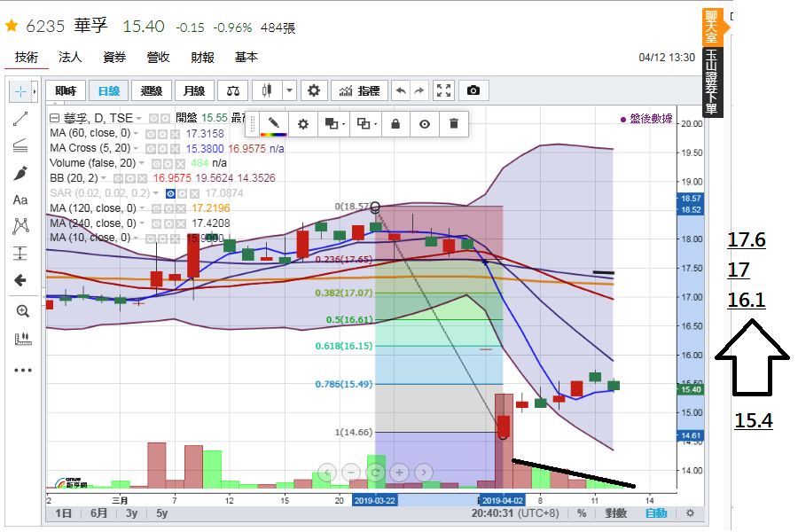Click the zoom in magnifier tool
This screenshot has width=798, height=532.
click(22, 311)
